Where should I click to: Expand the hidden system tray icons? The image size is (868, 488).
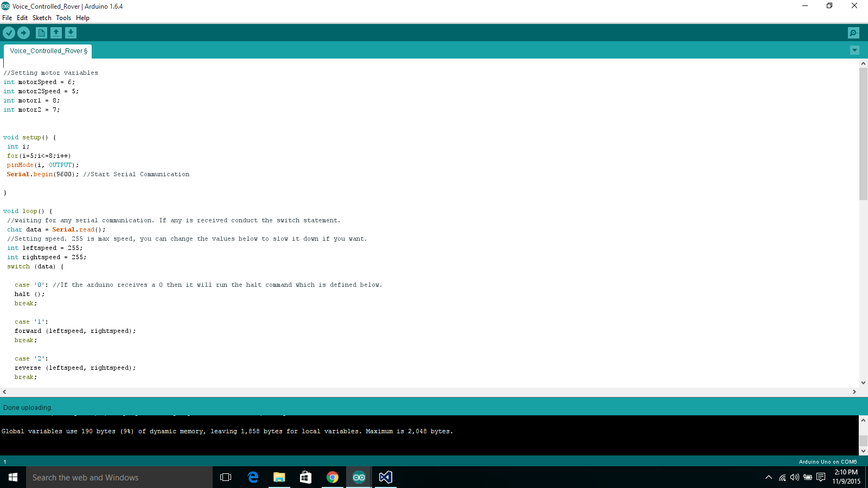click(769, 477)
